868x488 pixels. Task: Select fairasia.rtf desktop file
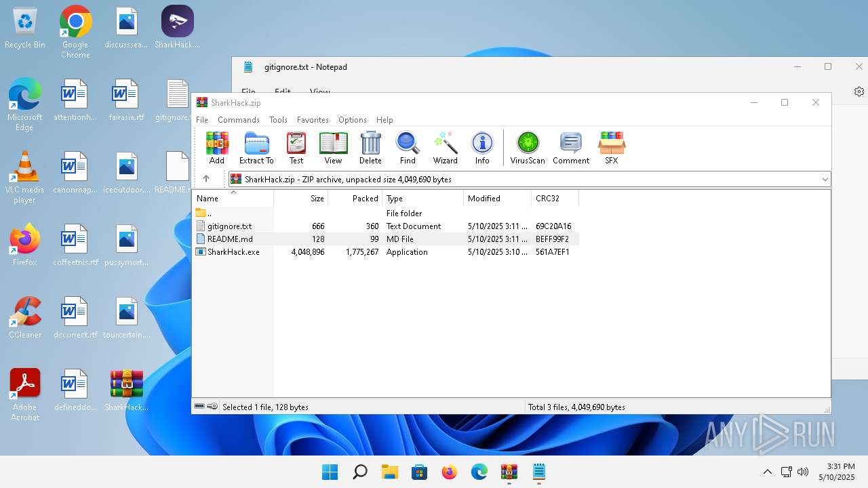click(127, 100)
